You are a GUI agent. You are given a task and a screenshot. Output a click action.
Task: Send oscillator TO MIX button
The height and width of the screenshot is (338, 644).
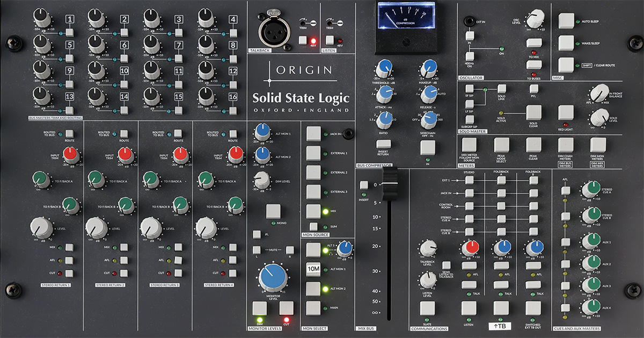coord(534,42)
